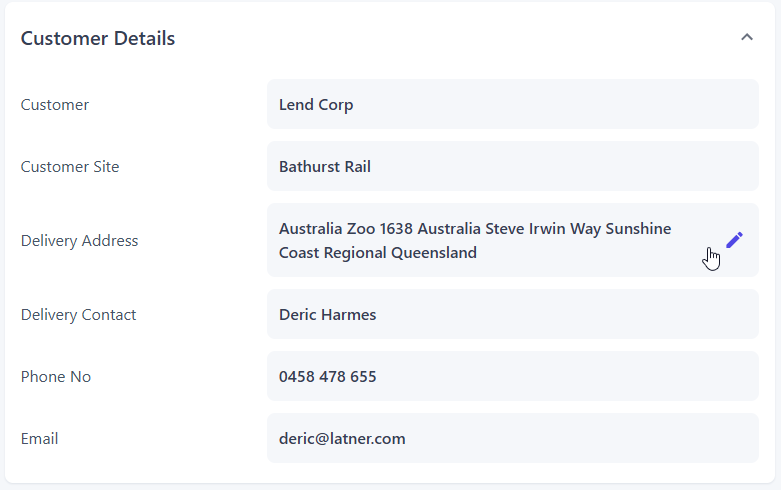The height and width of the screenshot is (490, 781).
Task: Click the Customer Site field
Action: click(512, 166)
